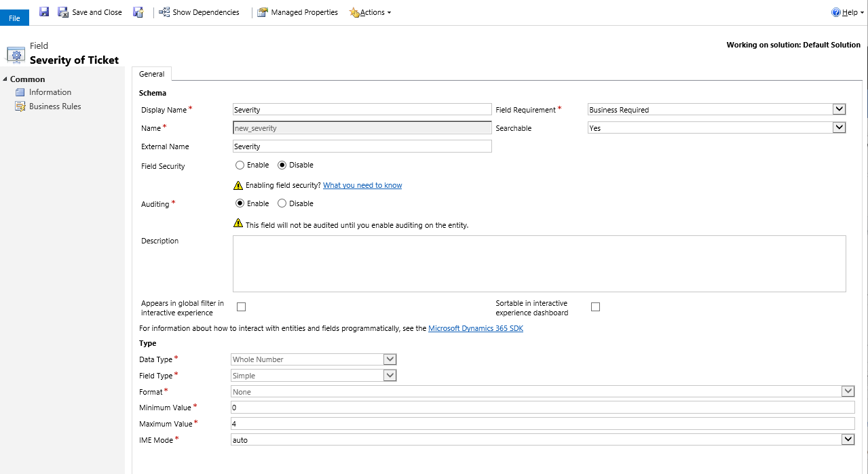Click the Save and New icon
The image size is (868, 474).
click(138, 12)
